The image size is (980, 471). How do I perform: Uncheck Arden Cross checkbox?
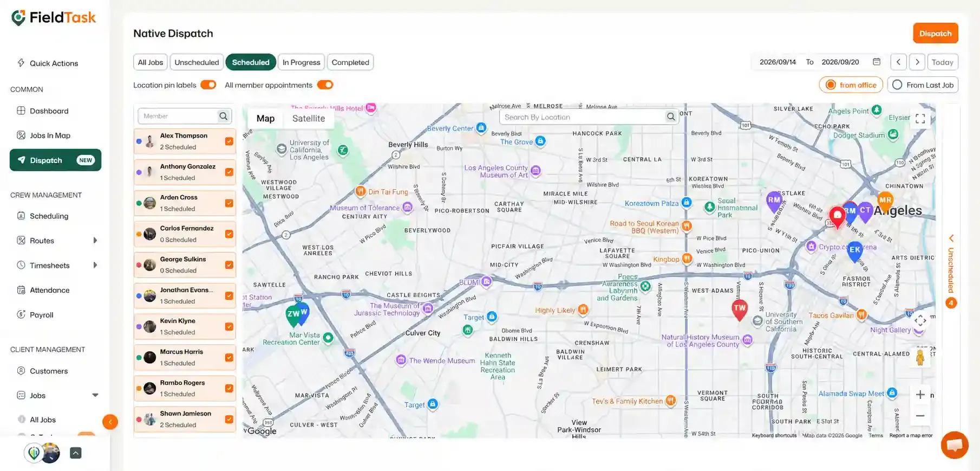229,203
